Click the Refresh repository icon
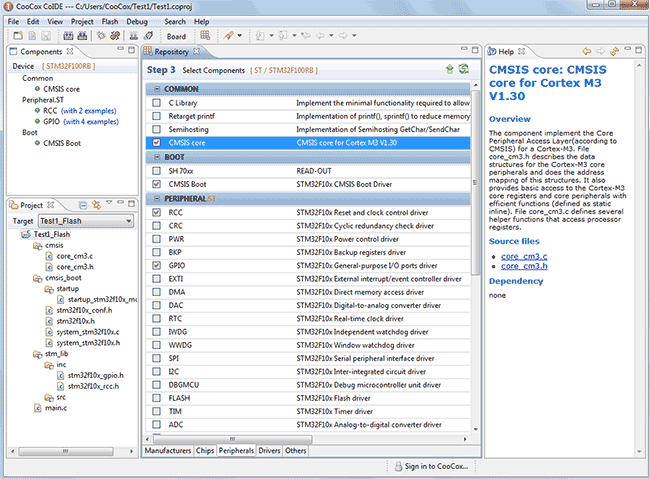The image size is (650, 479). click(463, 69)
